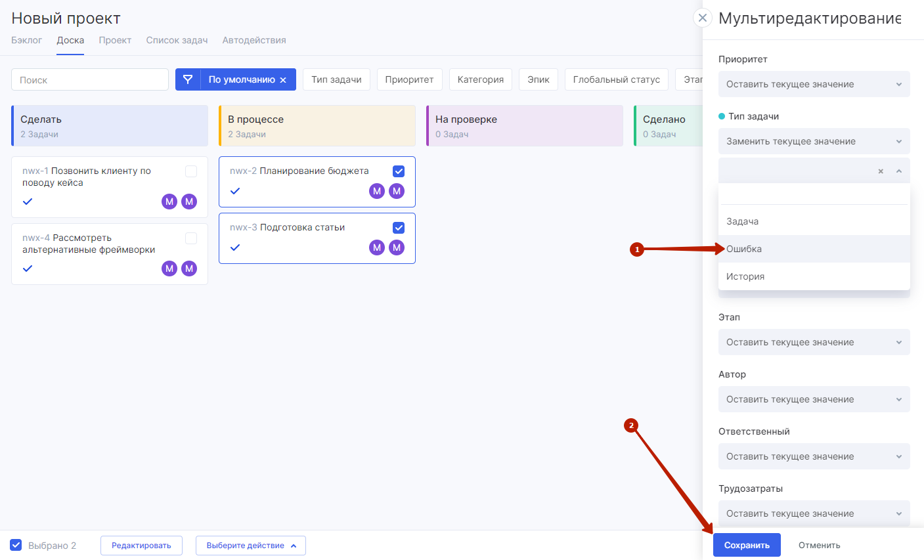
Task: Click the last avatar on the nwx-4 card
Action: [189, 269]
